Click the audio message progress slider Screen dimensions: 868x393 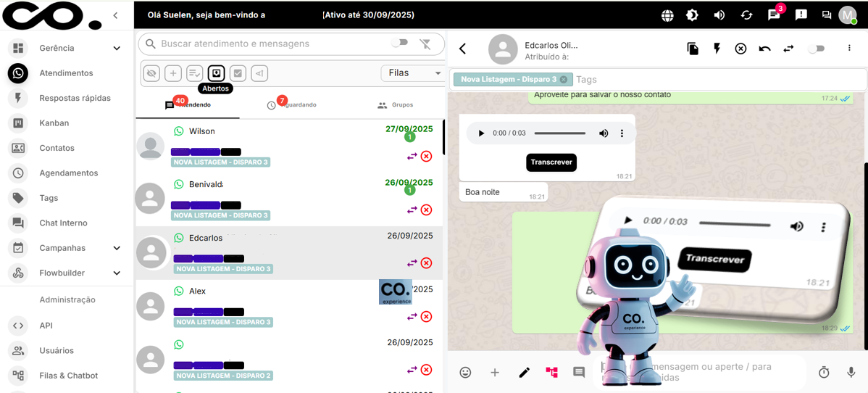tap(560, 133)
